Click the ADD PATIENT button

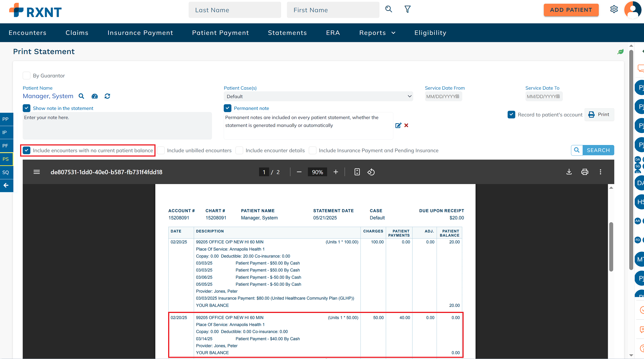(x=571, y=10)
